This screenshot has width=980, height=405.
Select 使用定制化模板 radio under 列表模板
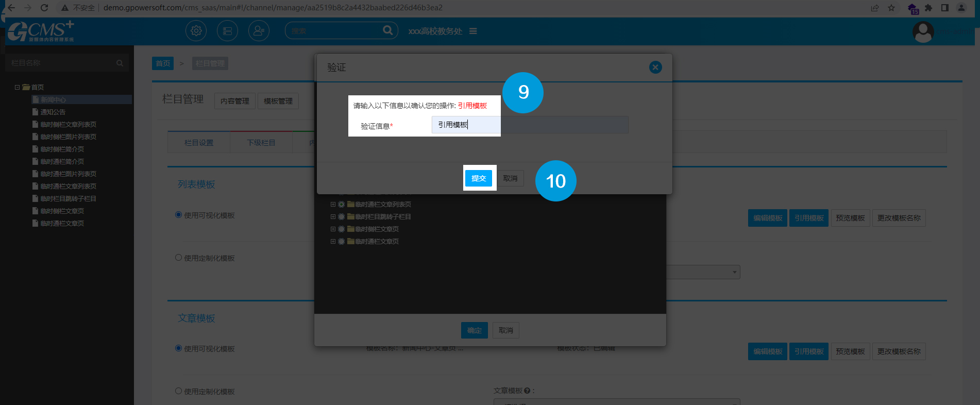tap(179, 258)
